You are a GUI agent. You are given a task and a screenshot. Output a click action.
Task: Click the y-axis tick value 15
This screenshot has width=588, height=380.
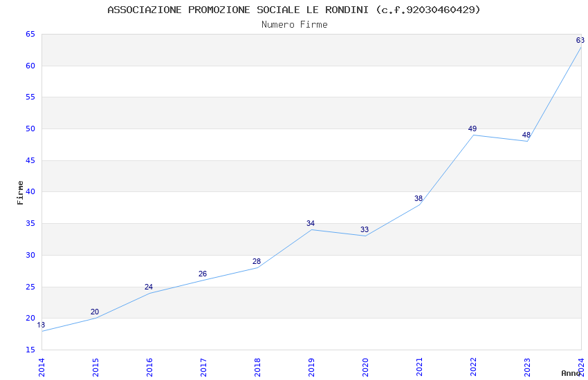pos(30,350)
